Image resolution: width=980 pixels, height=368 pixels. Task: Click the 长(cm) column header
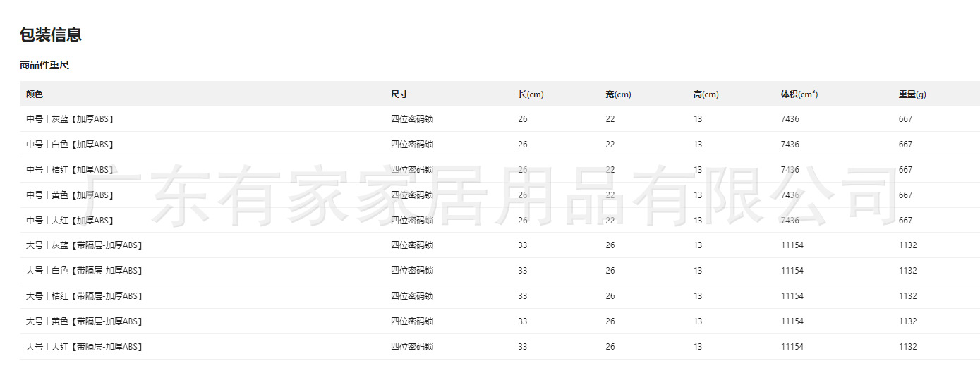pyautogui.click(x=531, y=94)
